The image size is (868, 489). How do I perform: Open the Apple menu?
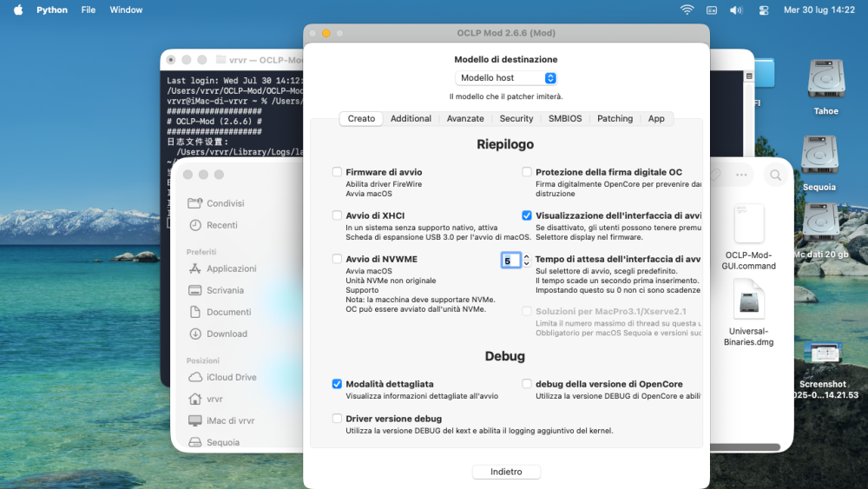(18, 10)
